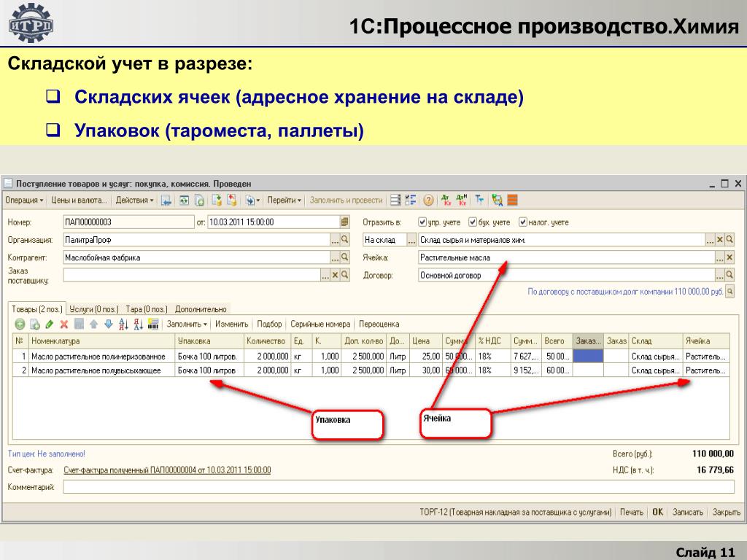The width and height of the screenshot is (747, 560).
Task: Click the blue Тт icon in the top toolbar
Action: [x=479, y=200]
